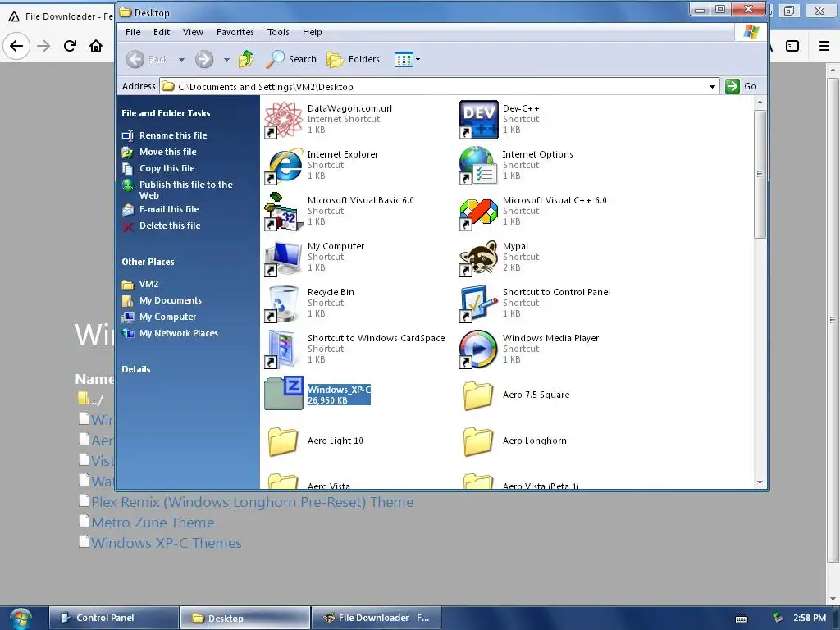Select Microsoft Visual C++ 6.0 shortcut icon
The width and height of the screenshot is (840, 630).
478,212
